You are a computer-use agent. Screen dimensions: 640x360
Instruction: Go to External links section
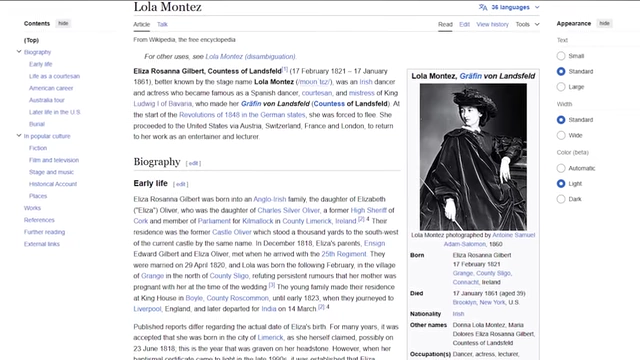pyautogui.click(x=42, y=244)
